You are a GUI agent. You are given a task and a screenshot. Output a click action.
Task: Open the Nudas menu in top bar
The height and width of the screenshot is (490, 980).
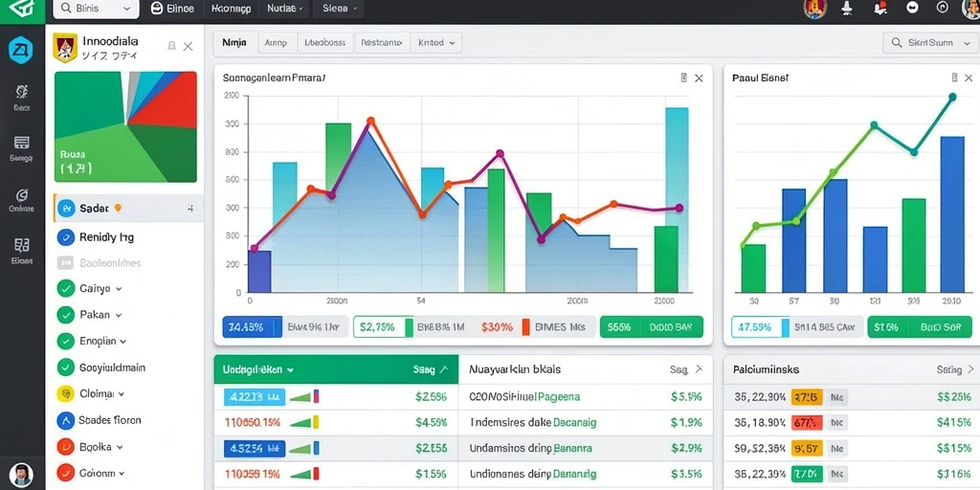click(x=284, y=9)
